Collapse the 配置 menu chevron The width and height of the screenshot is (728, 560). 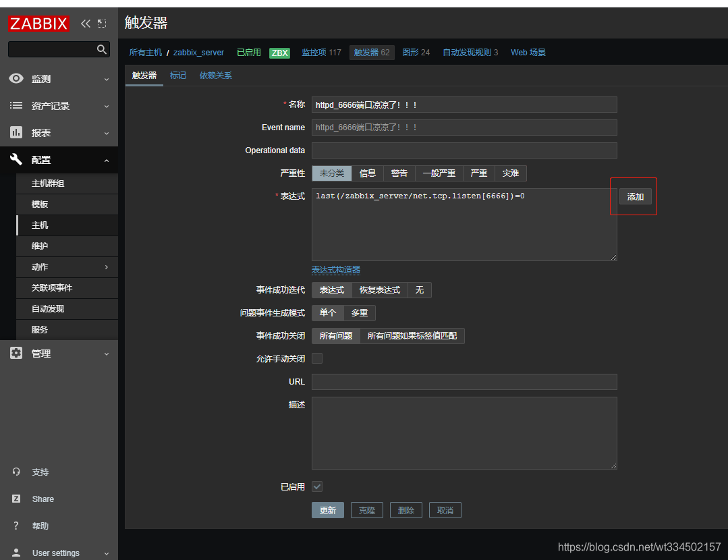coord(107,160)
